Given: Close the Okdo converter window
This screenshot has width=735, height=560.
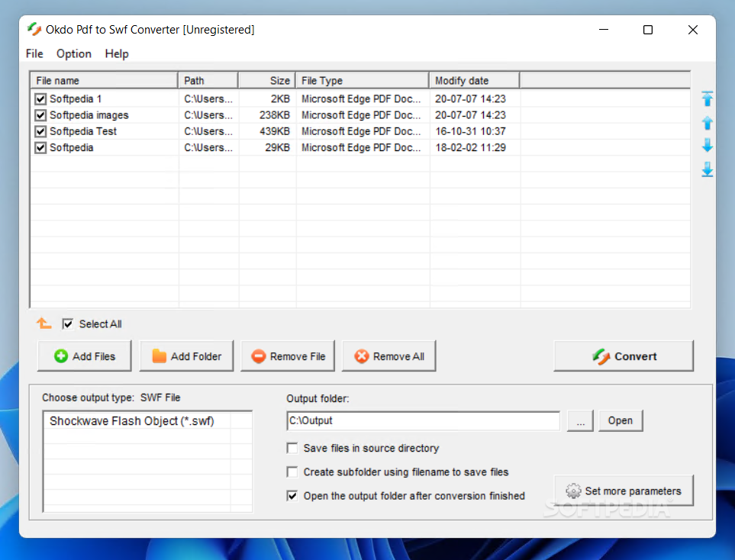Looking at the screenshot, I should [x=693, y=30].
